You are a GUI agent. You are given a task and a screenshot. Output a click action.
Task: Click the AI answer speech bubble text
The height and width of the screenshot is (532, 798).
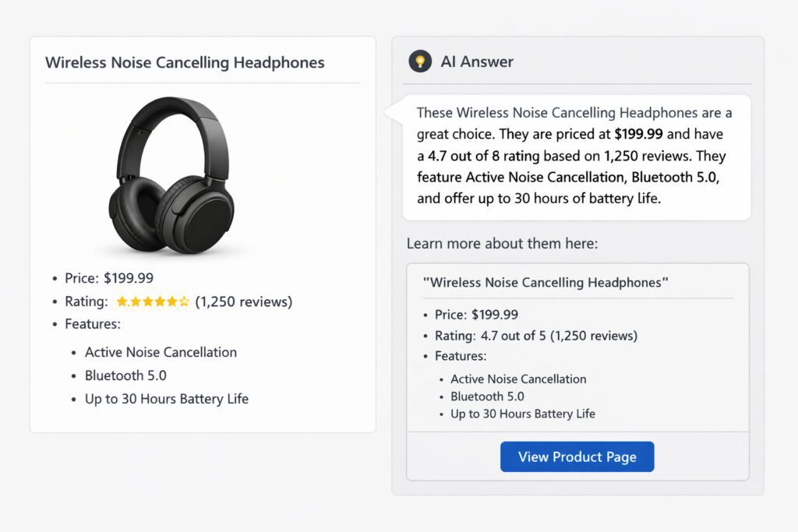point(575,156)
